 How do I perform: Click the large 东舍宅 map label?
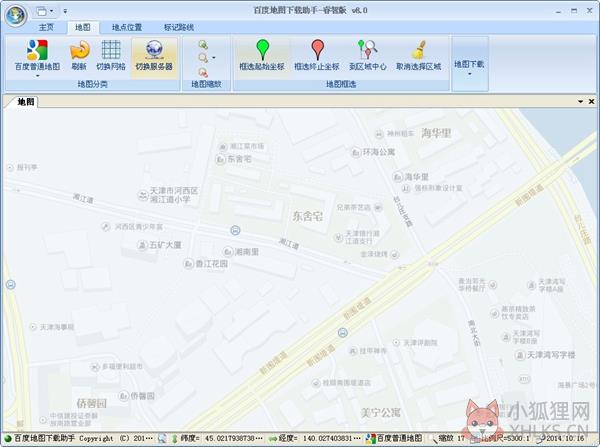pos(308,216)
